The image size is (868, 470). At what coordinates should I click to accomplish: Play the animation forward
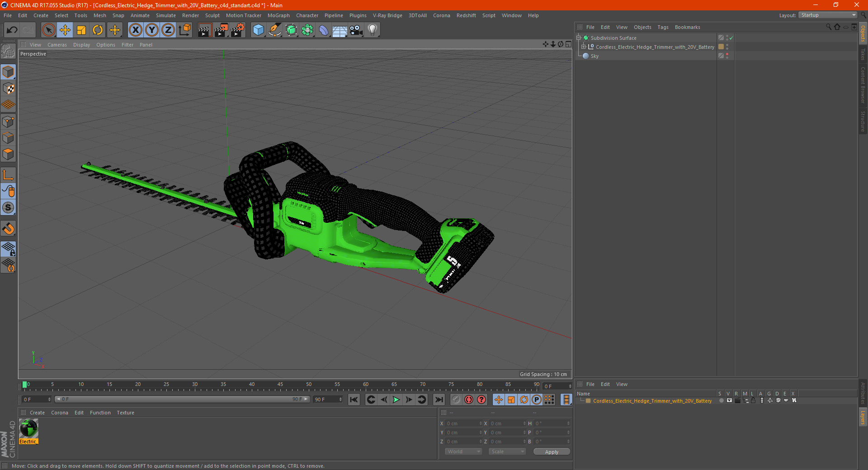pyautogui.click(x=396, y=399)
